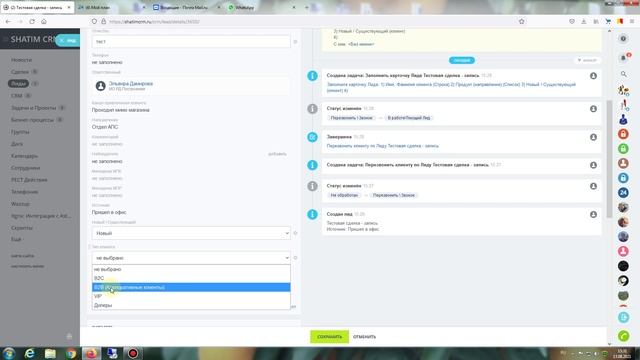Switch to Mail.ru inbox browser tab

(186, 7)
